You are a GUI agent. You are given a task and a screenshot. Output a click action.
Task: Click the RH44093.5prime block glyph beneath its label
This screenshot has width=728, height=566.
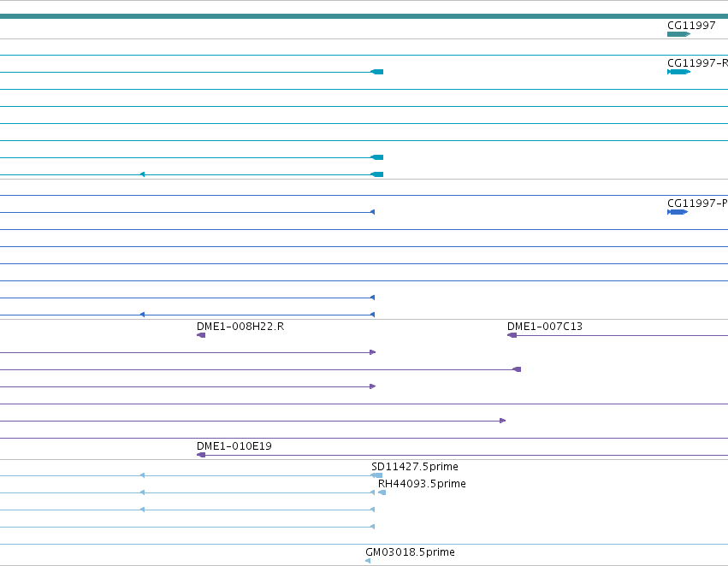pyautogui.click(x=382, y=492)
